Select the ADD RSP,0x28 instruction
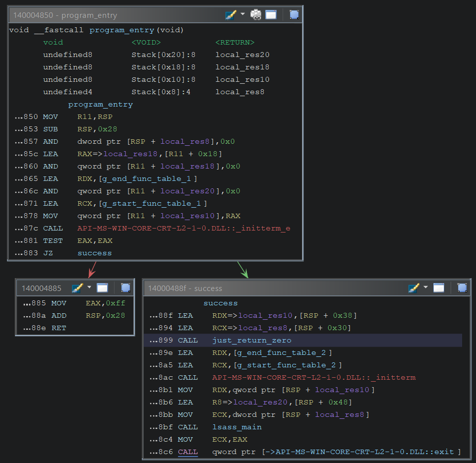The width and height of the screenshot is (476, 463). (74, 316)
